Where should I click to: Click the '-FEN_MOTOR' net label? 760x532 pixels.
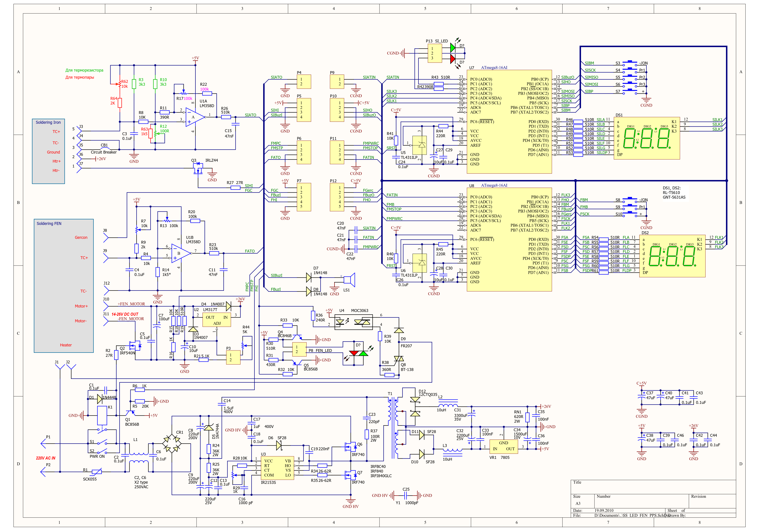point(131,319)
